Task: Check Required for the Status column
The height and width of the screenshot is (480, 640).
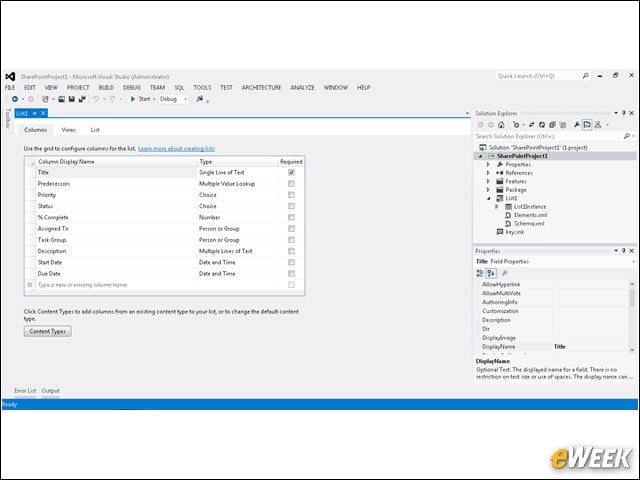Action: pyautogui.click(x=291, y=206)
